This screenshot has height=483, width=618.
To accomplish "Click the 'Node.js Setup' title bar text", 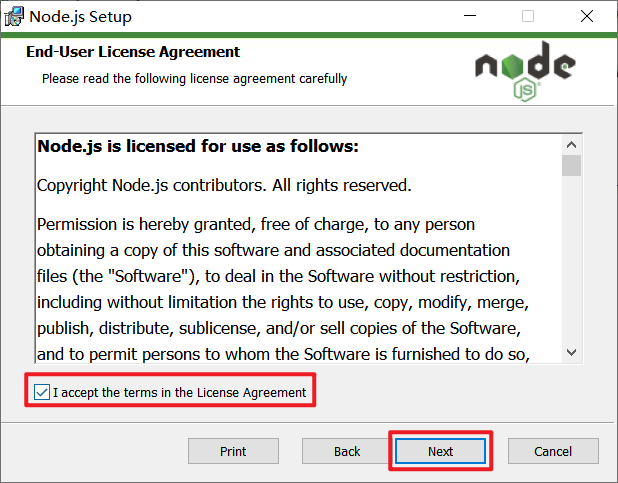I will coord(80,17).
